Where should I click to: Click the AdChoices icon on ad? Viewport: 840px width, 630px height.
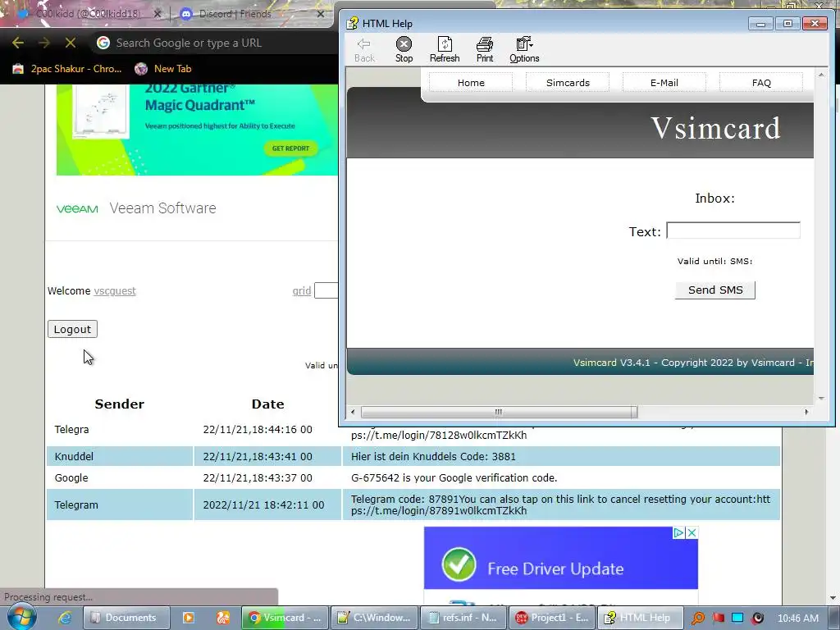[678, 532]
